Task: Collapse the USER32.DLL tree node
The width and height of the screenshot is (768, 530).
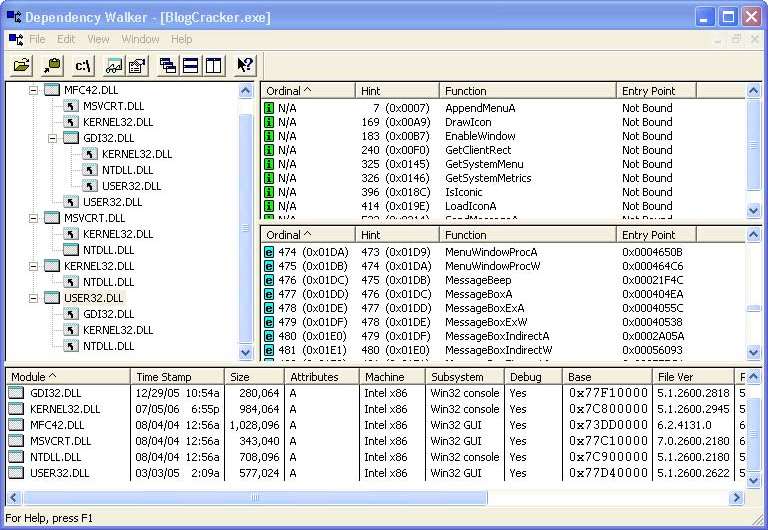Action: [x=33, y=298]
